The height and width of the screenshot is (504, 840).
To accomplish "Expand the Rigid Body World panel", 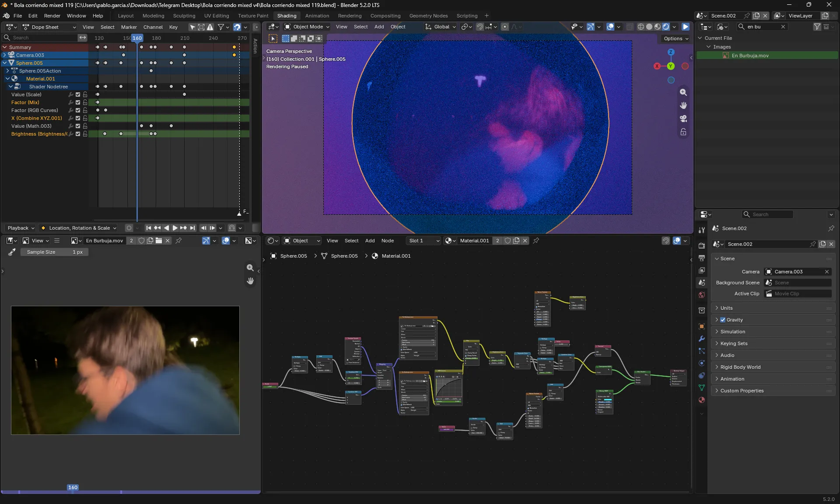I will [x=773, y=367].
